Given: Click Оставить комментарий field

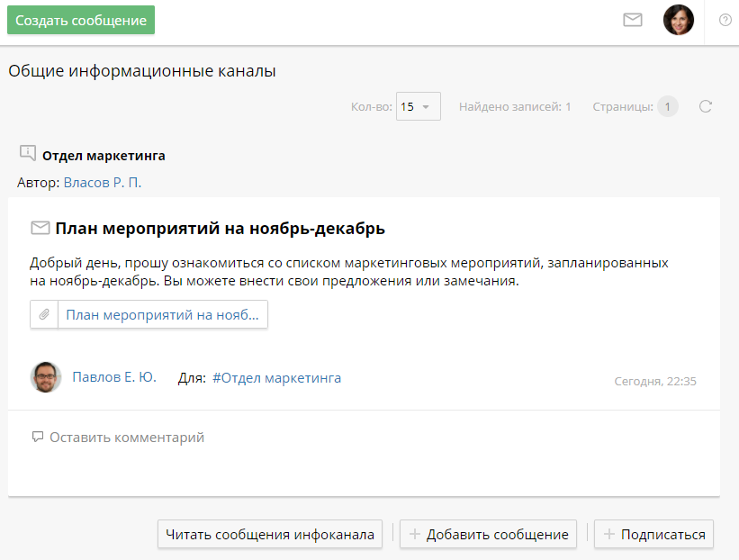Looking at the screenshot, I should (x=126, y=438).
